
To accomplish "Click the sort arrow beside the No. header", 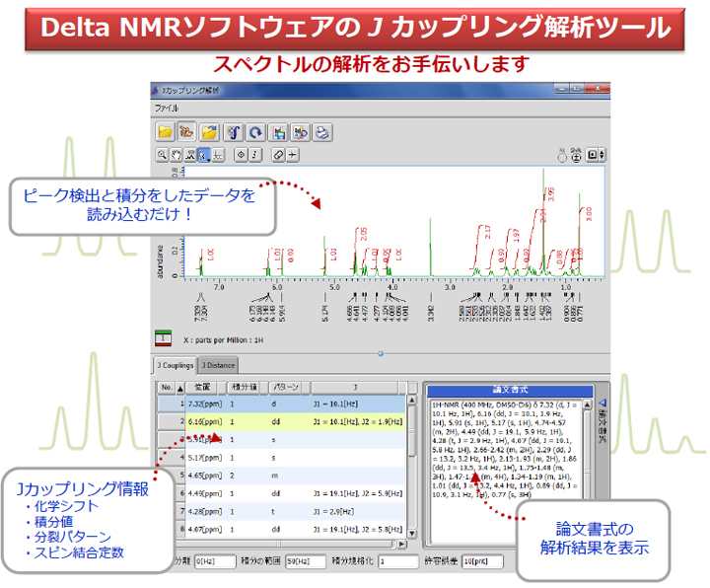I will 180,389.
